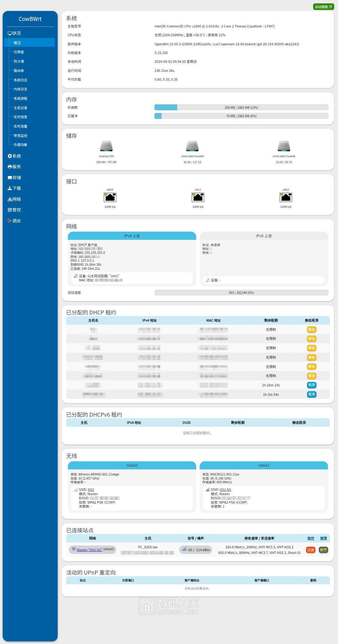Click the eth2 ethernet port icon

coord(286,197)
